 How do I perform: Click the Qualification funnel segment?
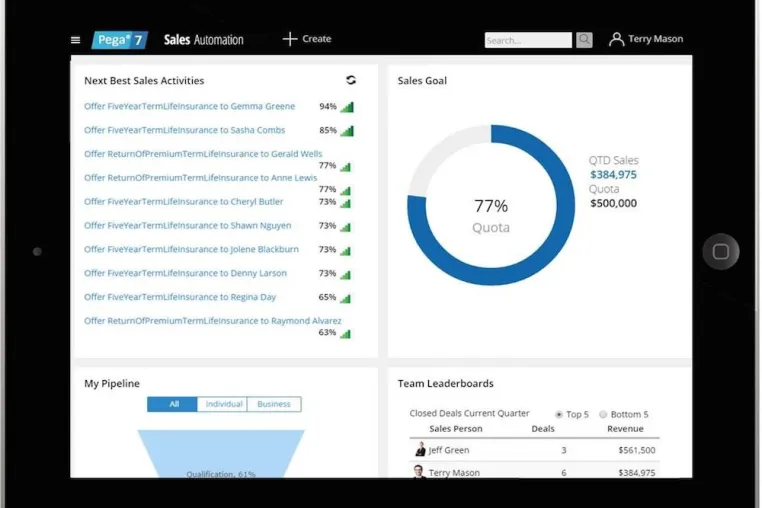221,453
